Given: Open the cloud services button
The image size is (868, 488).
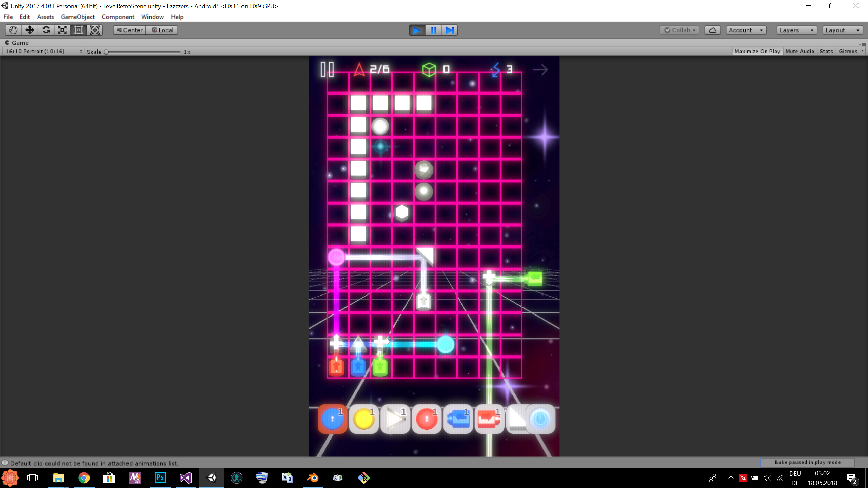Looking at the screenshot, I should 712,30.
